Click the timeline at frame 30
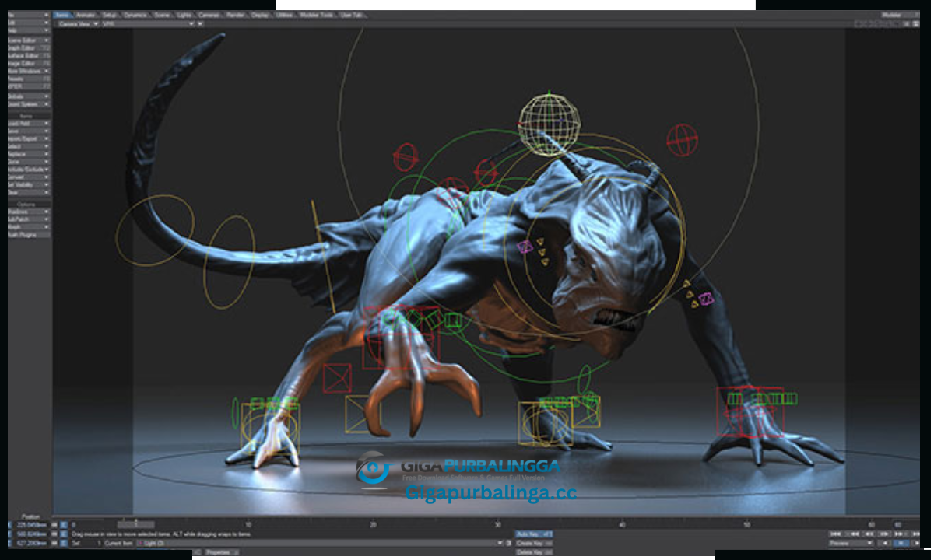 click(x=498, y=525)
